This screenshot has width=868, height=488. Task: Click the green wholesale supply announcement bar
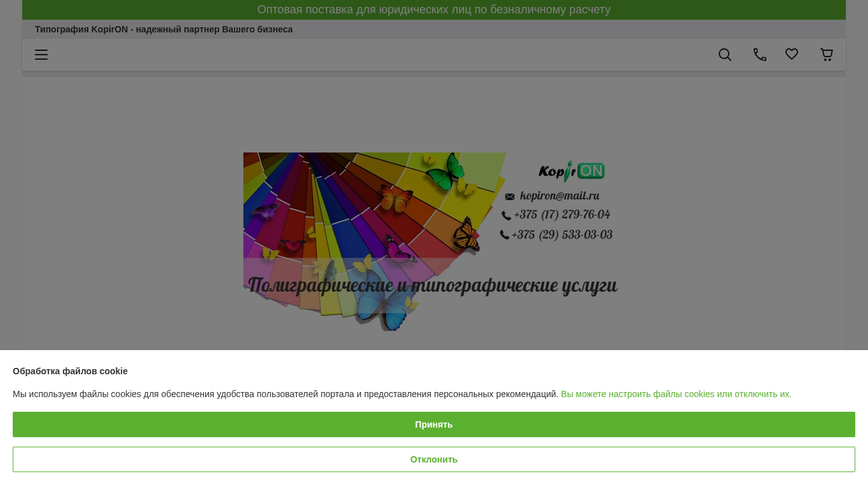(434, 10)
